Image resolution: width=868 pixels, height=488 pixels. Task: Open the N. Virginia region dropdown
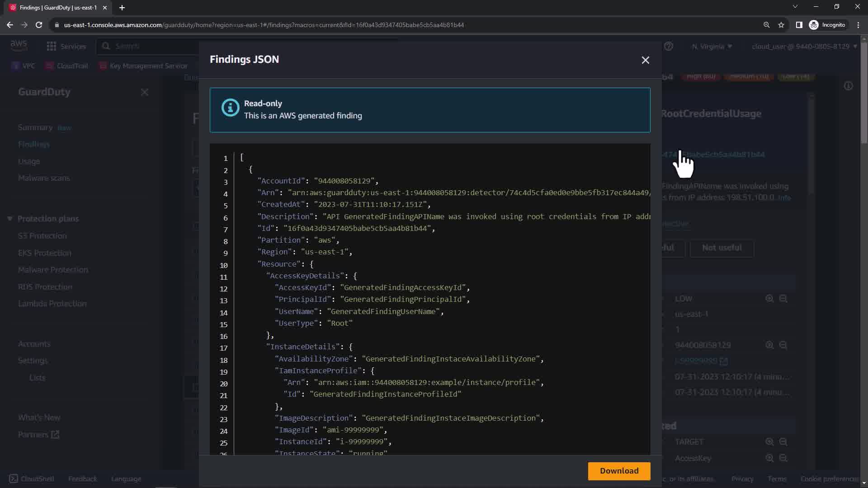(712, 47)
